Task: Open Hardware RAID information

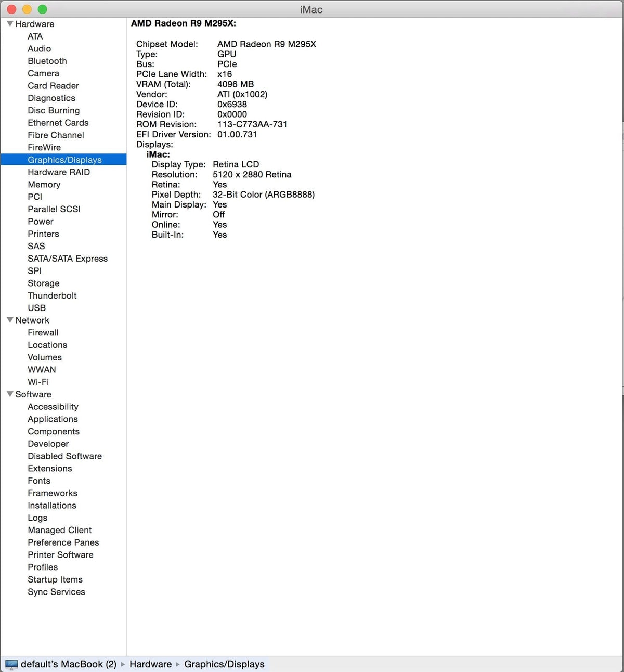Action: (x=59, y=172)
